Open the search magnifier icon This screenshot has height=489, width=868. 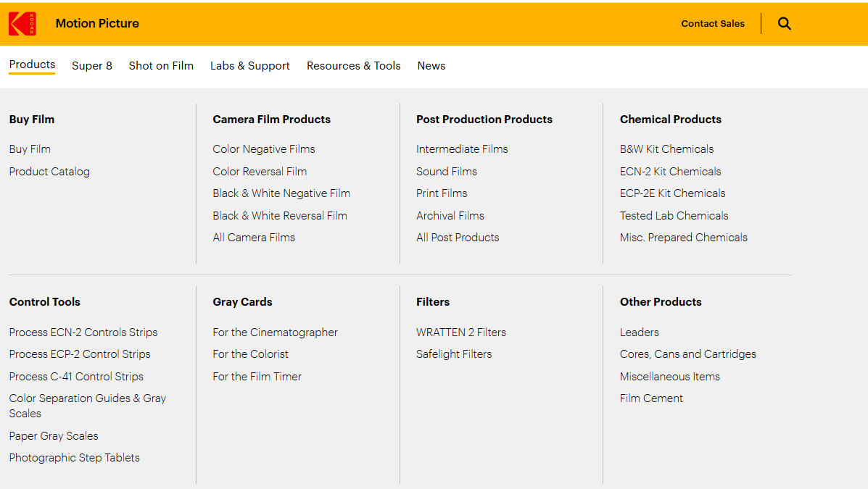pyautogui.click(x=784, y=23)
